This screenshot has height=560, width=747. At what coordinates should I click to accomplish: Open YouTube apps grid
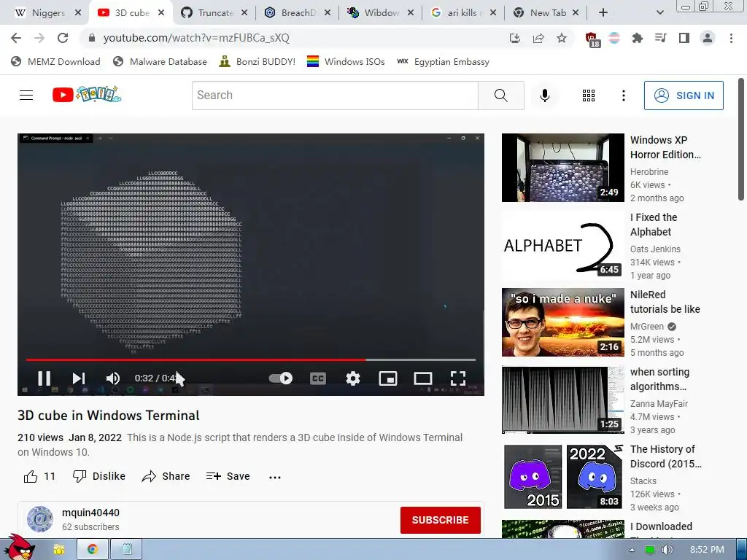tap(589, 96)
